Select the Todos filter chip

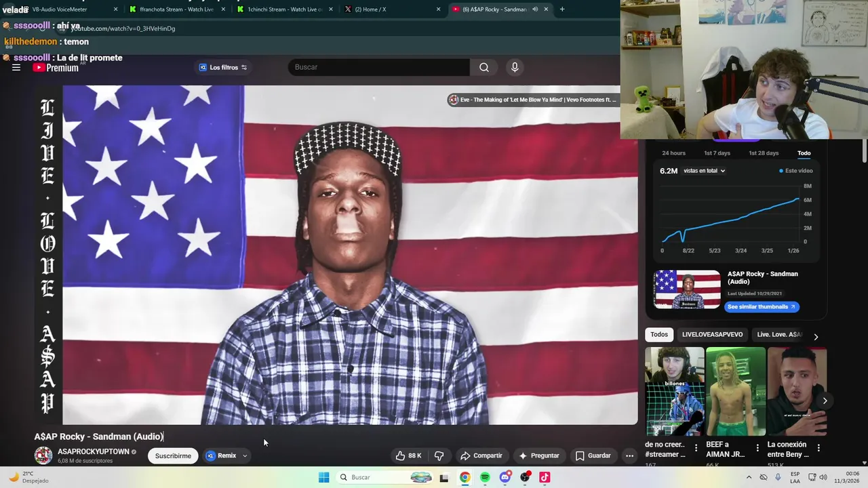click(x=659, y=334)
